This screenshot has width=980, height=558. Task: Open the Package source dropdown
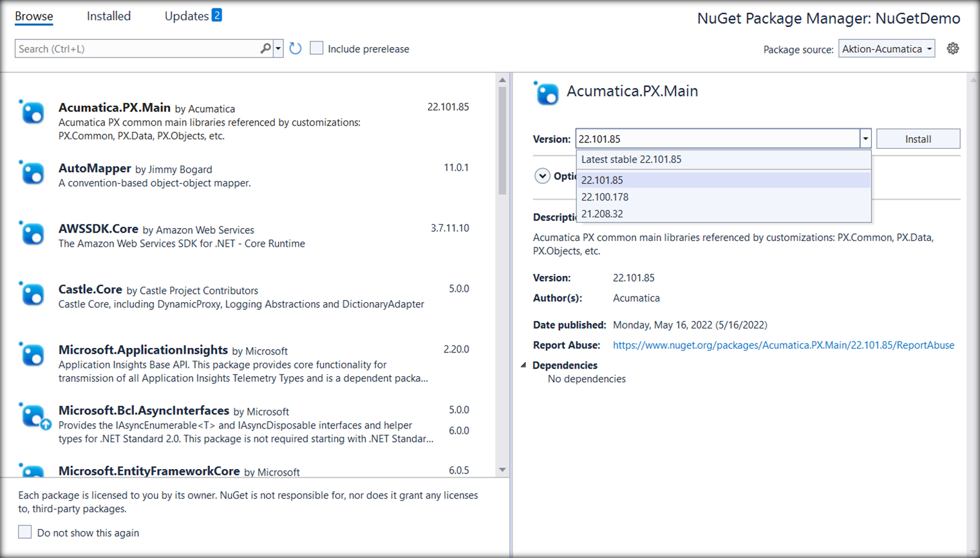(x=887, y=49)
